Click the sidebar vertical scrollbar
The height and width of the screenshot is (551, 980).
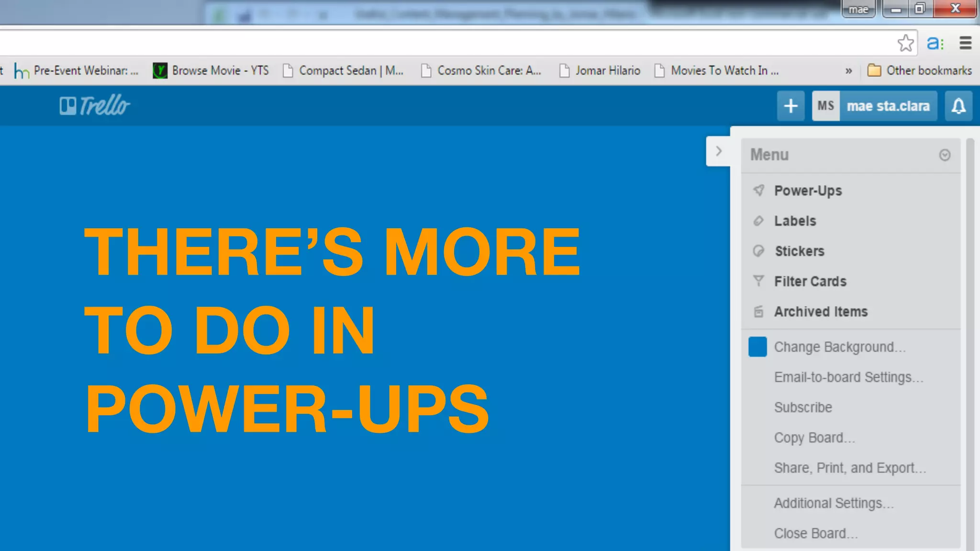click(970, 343)
